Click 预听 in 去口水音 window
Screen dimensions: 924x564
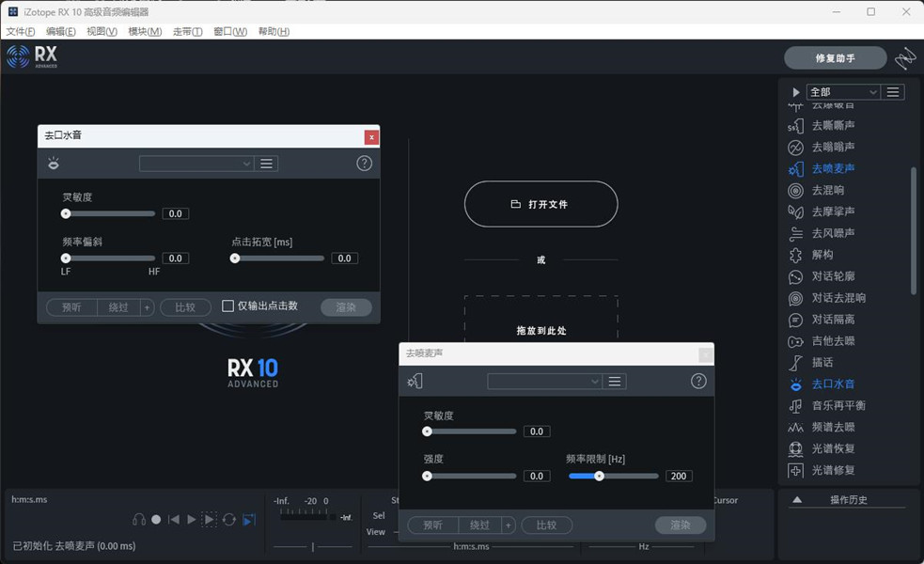(71, 307)
